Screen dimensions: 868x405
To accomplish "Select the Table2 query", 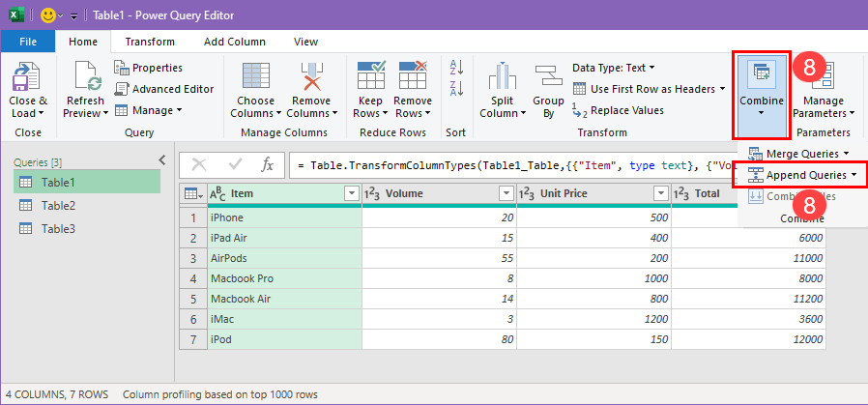I will pos(87,205).
